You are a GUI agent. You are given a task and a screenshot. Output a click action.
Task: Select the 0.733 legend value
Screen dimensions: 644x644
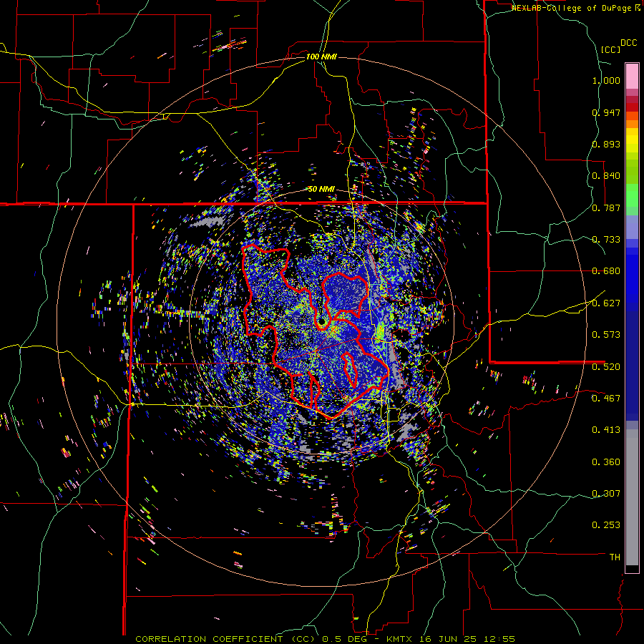[606, 240]
